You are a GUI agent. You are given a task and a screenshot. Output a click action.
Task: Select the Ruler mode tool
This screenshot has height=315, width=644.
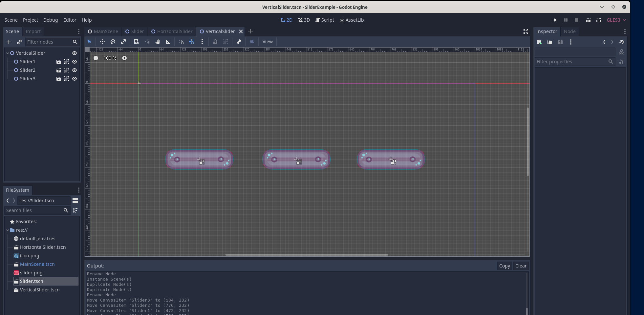point(168,42)
